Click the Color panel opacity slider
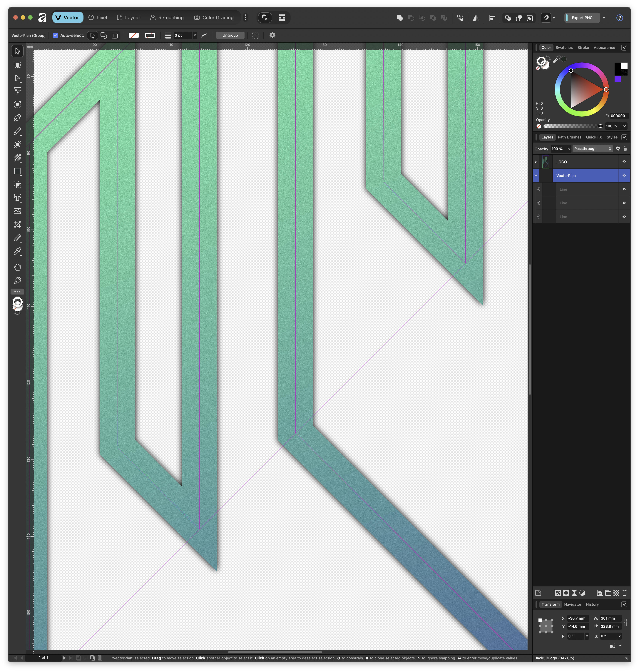 pyautogui.click(x=572, y=126)
